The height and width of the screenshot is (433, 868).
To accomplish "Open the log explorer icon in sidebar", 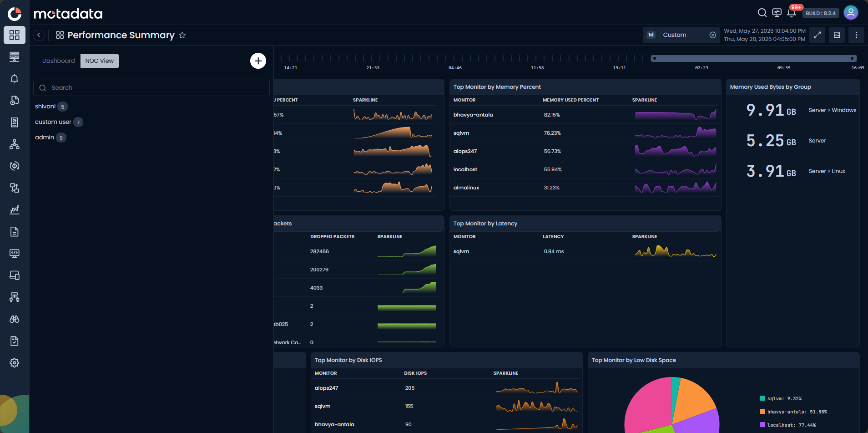I will click(x=15, y=101).
